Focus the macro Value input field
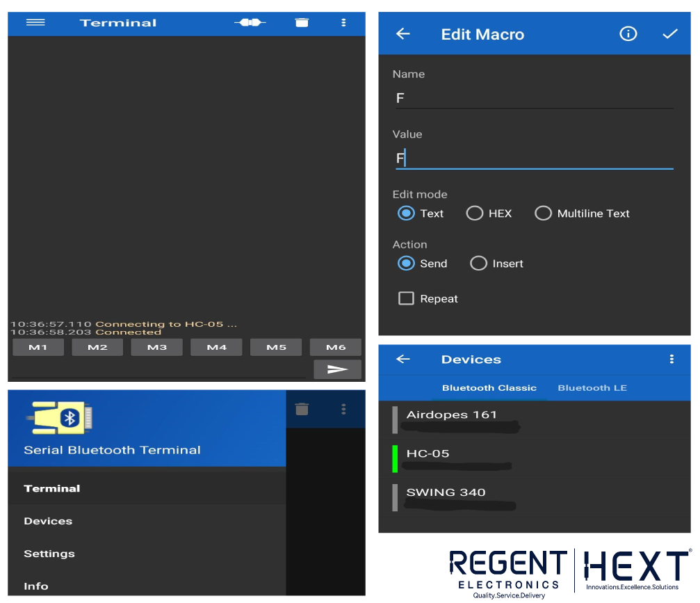 click(535, 159)
